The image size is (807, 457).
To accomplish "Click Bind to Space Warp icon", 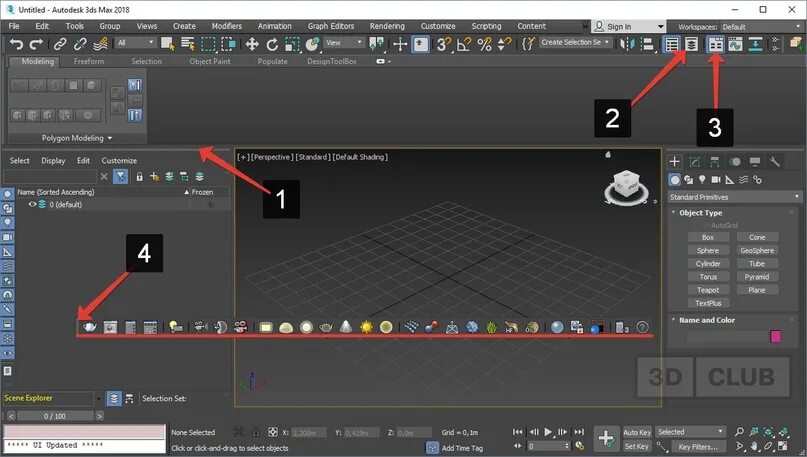I will (100, 44).
